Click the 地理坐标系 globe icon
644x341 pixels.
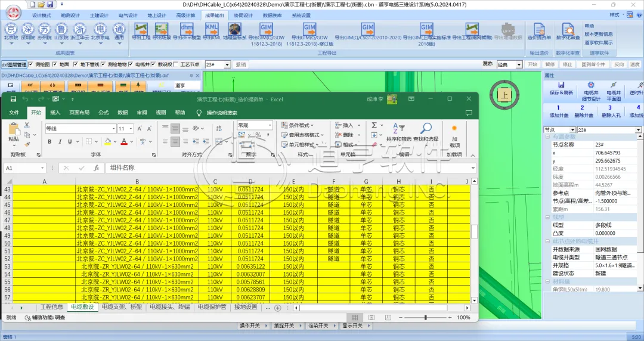pyautogui.click(x=234, y=30)
